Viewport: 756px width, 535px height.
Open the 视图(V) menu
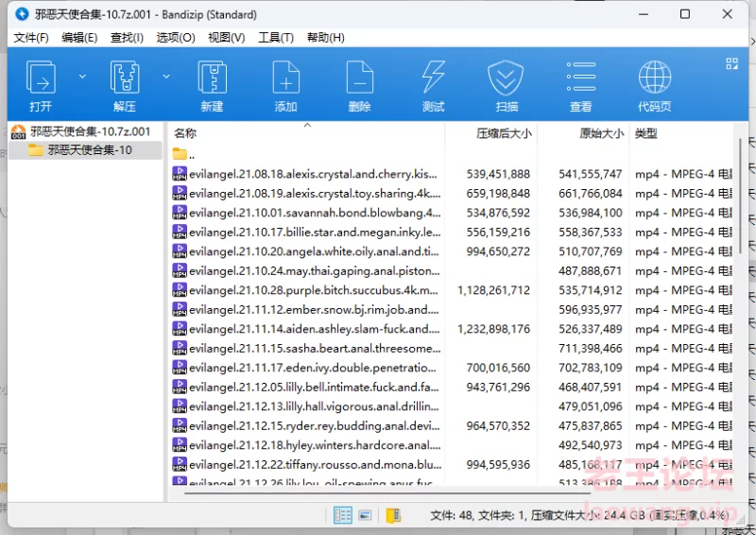click(x=226, y=38)
